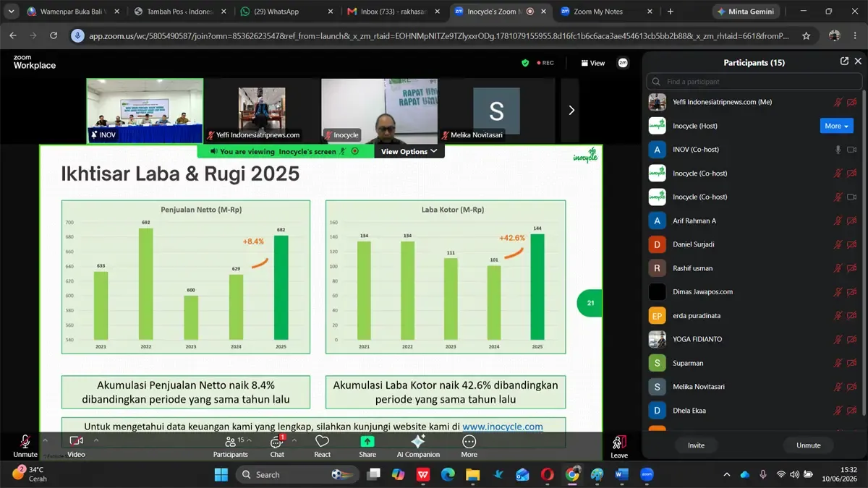Open React emoji menu
Viewport: 868px width, 488px height.
(323, 445)
